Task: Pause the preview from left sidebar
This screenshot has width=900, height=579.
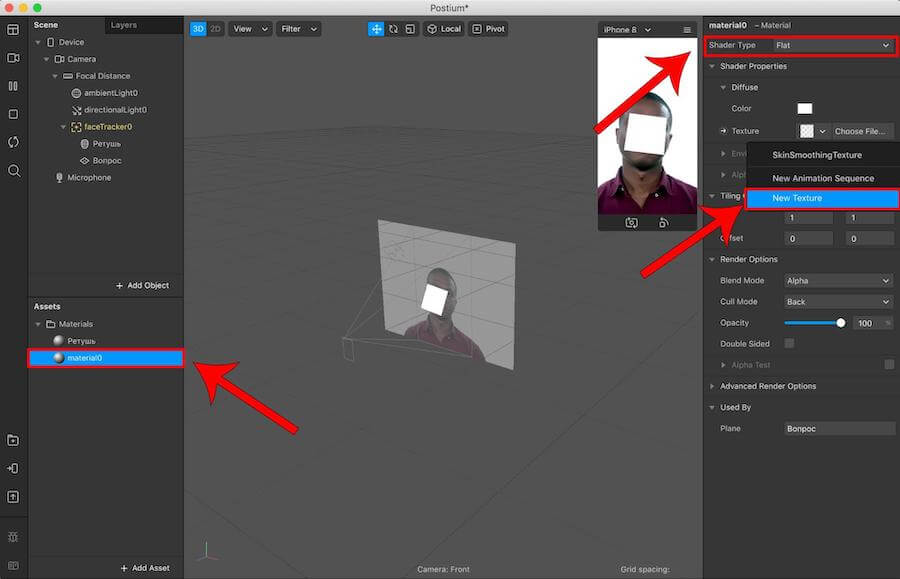Action: 13,86
